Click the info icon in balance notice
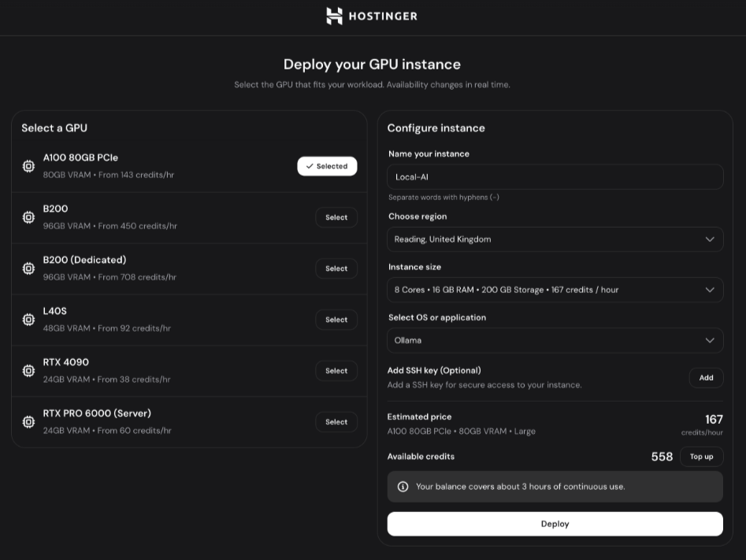This screenshot has width=746, height=560. (x=403, y=487)
